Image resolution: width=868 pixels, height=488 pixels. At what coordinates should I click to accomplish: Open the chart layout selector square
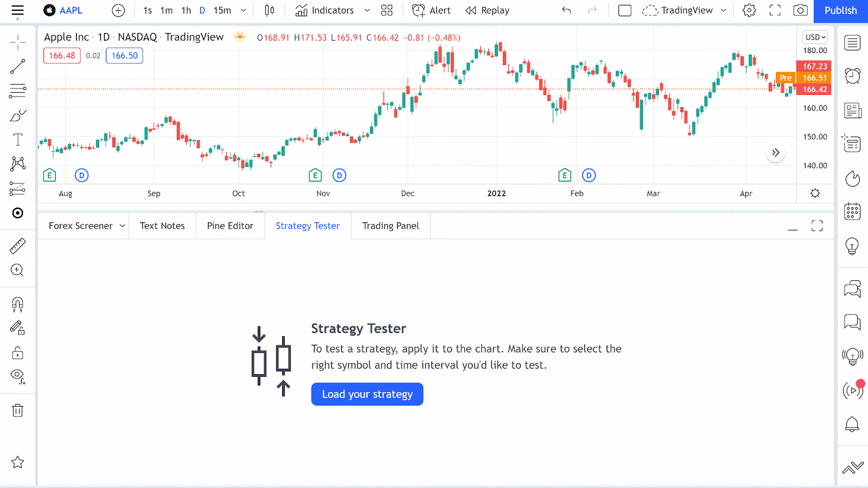click(625, 10)
